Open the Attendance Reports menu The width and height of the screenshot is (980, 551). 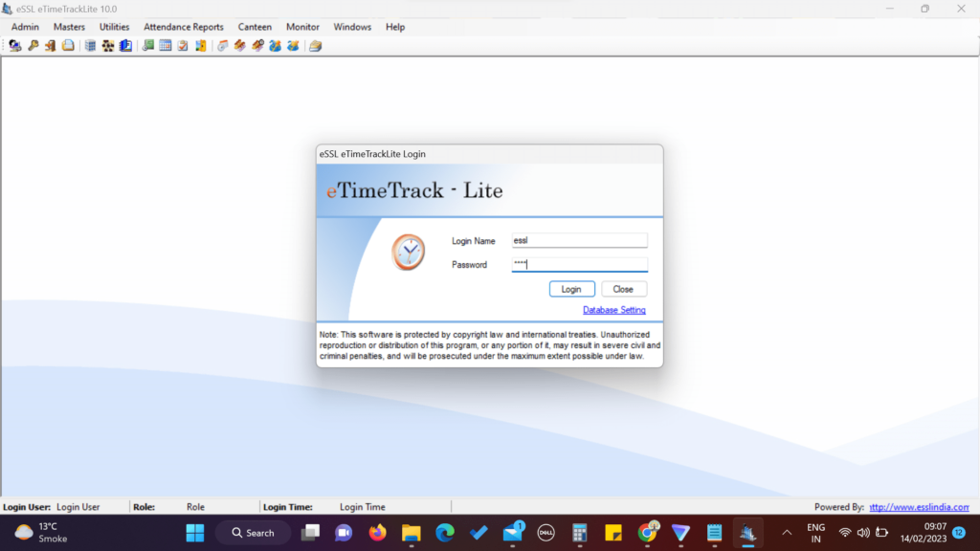point(183,26)
